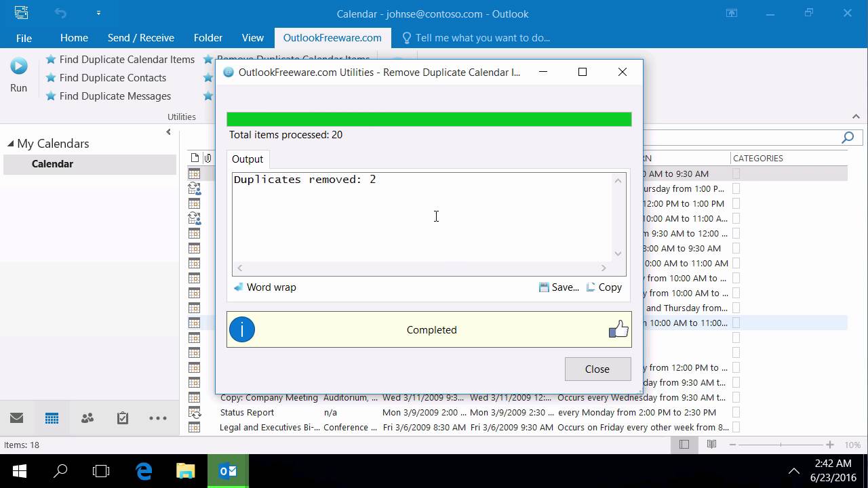Click Copy in the output panel

(x=604, y=287)
